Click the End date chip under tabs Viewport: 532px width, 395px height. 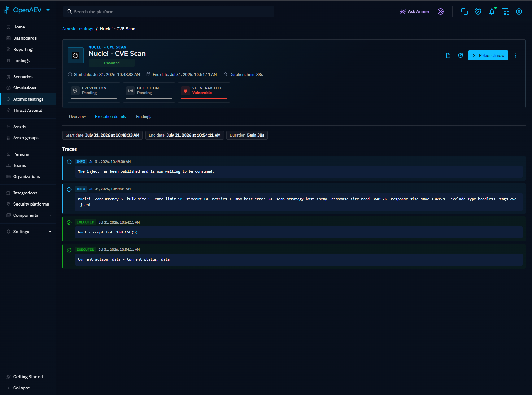click(x=185, y=135)
